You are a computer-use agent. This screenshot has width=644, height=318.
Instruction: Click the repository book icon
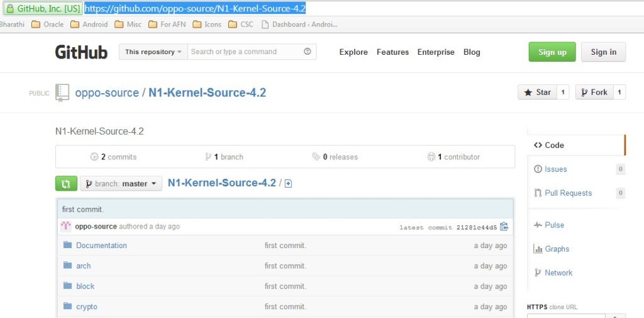[x=62, y=93]
